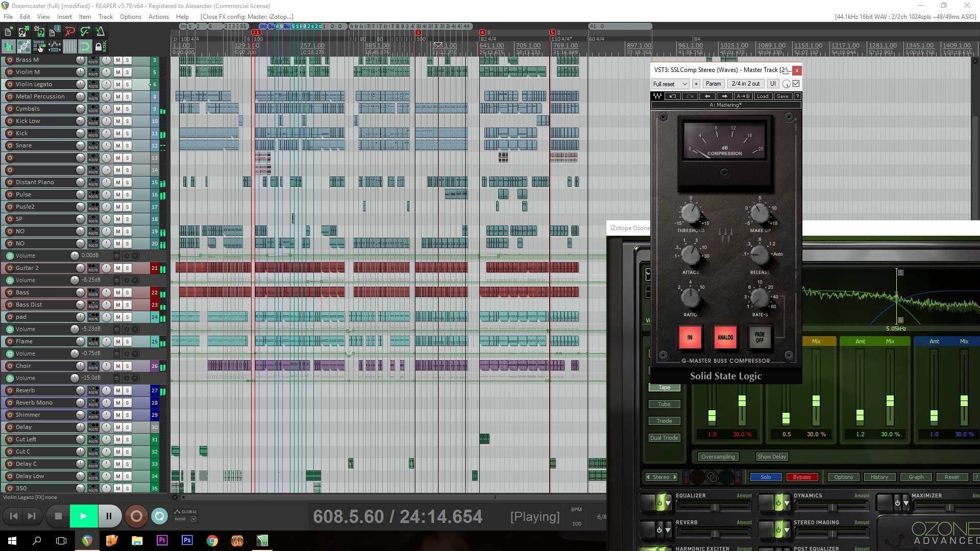The image size is (980, 551).
Task: Toggle the repeat loop transport button
Action: [159, 516]
